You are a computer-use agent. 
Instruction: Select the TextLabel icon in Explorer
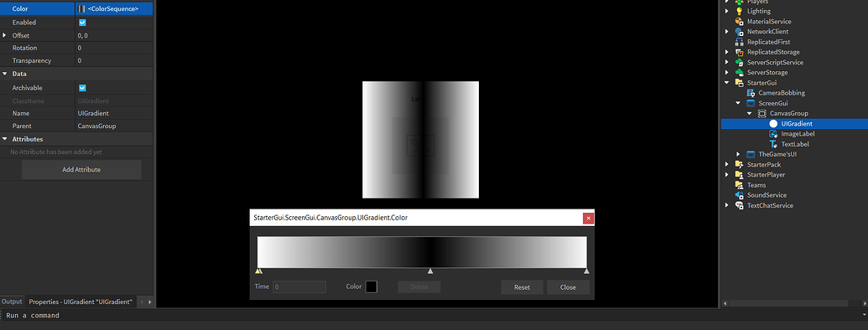point(773,144)
